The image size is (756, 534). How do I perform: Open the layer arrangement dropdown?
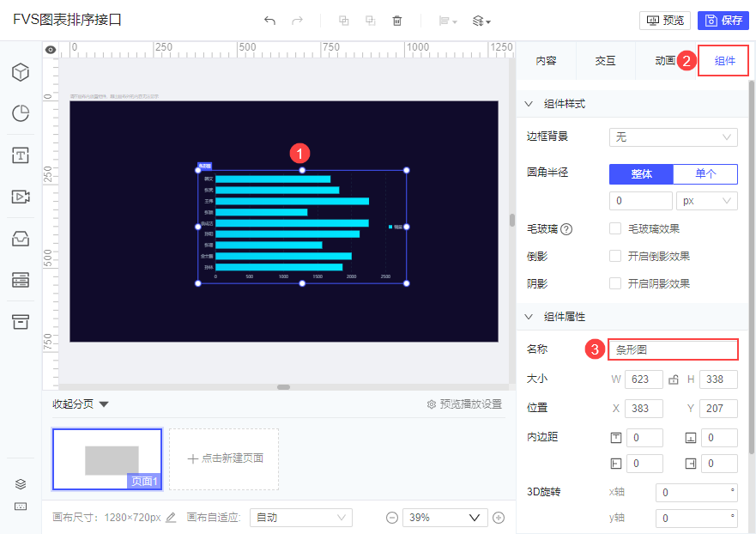pos(481,21)
